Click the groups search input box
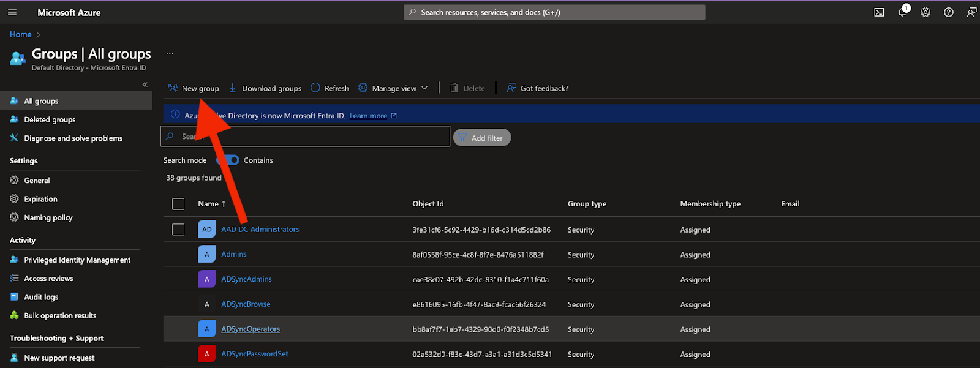This screenshot has height=368, width=980. point(305,137)
